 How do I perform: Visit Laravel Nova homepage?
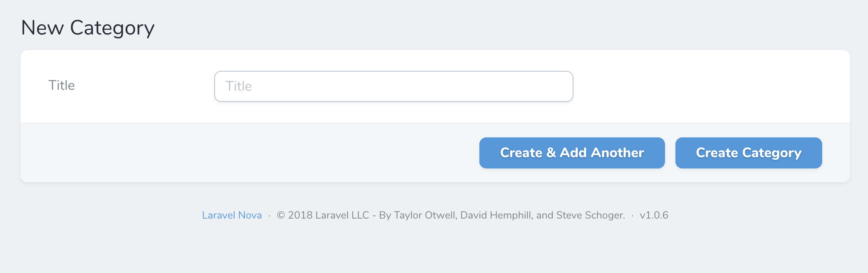click(x=232, y=215)
